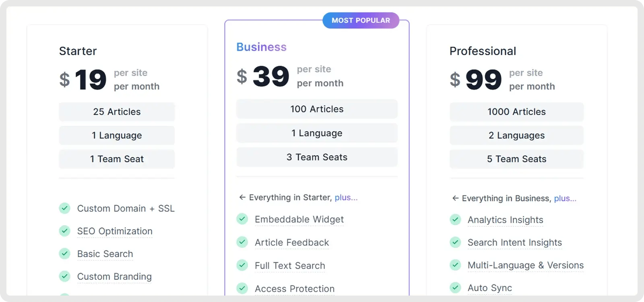Click the checkmark icon next to Search Intent Insights
Viewport: 644px width, 302px height.
click(x=455, y=242)
